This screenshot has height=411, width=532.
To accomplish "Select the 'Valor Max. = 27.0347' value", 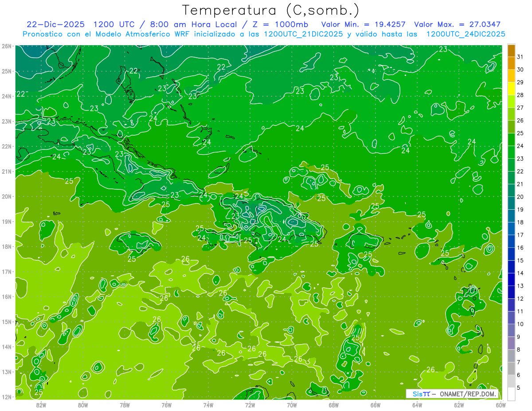I will (457, 24).
